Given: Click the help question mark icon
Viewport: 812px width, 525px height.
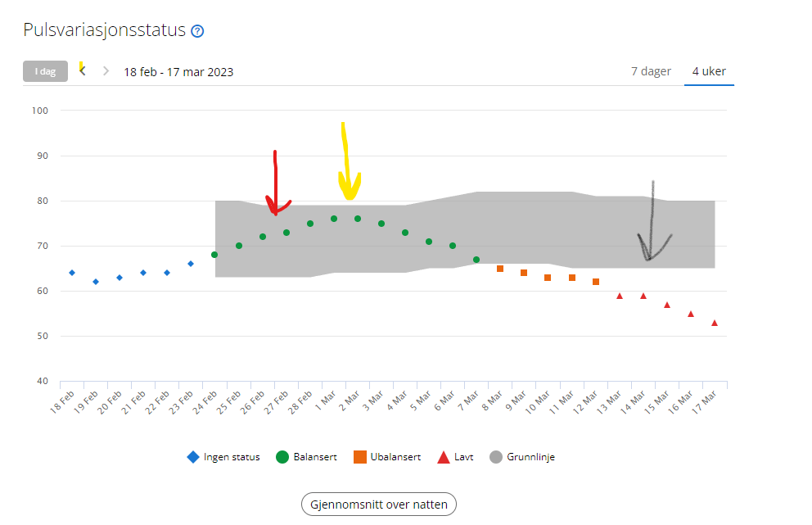Looking at the screenshot, I should tap(197, 31).
